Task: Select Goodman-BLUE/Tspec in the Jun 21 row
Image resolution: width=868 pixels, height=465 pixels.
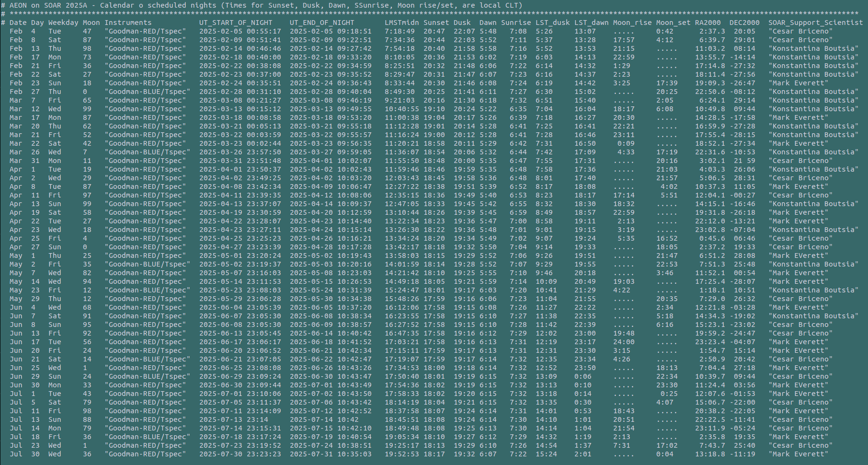Action: (x=148, y=359)
